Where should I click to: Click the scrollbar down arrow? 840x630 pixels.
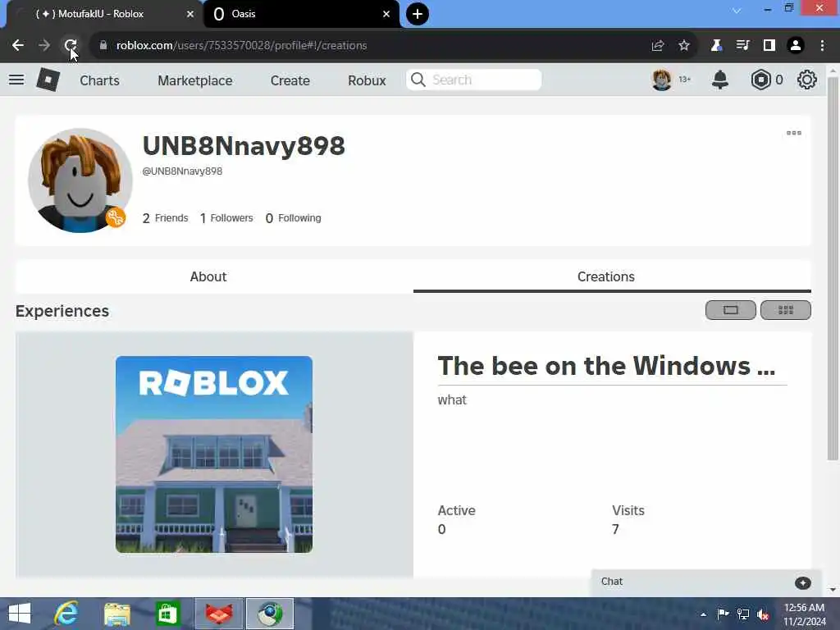833,589
